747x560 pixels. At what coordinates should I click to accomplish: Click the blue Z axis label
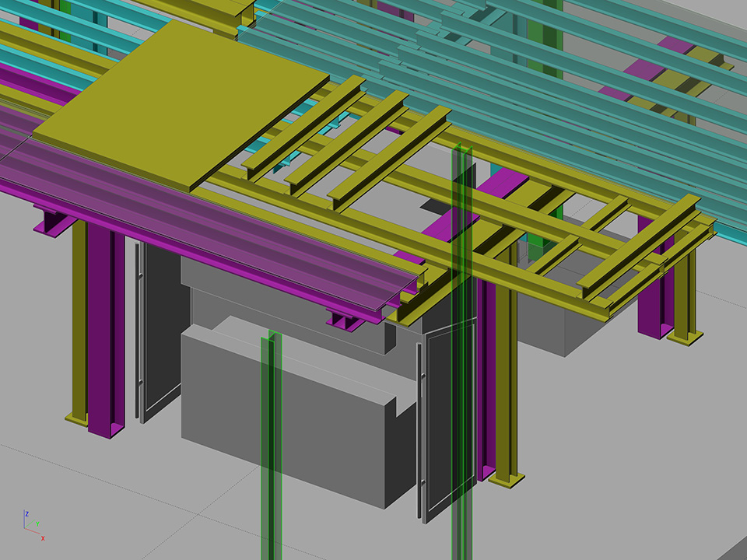pos(26,514)
